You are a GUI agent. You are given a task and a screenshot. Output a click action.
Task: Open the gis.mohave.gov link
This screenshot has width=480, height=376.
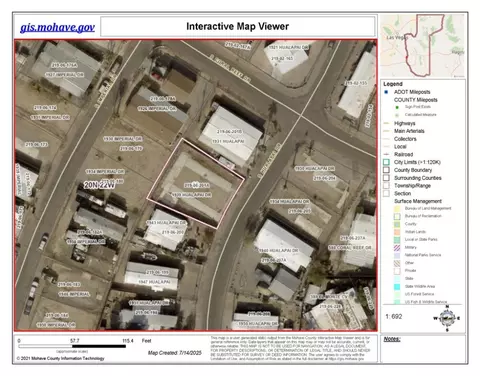click(57, 27)
